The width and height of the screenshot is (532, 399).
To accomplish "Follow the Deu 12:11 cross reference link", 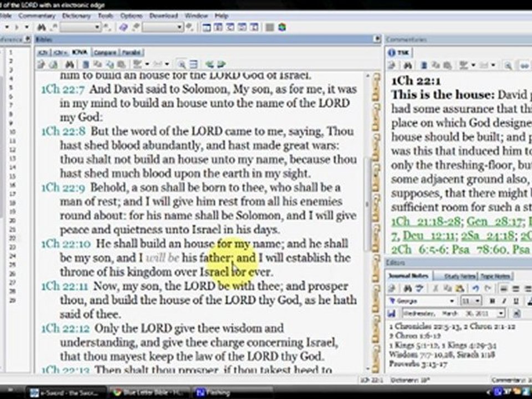I will (431, 236).
